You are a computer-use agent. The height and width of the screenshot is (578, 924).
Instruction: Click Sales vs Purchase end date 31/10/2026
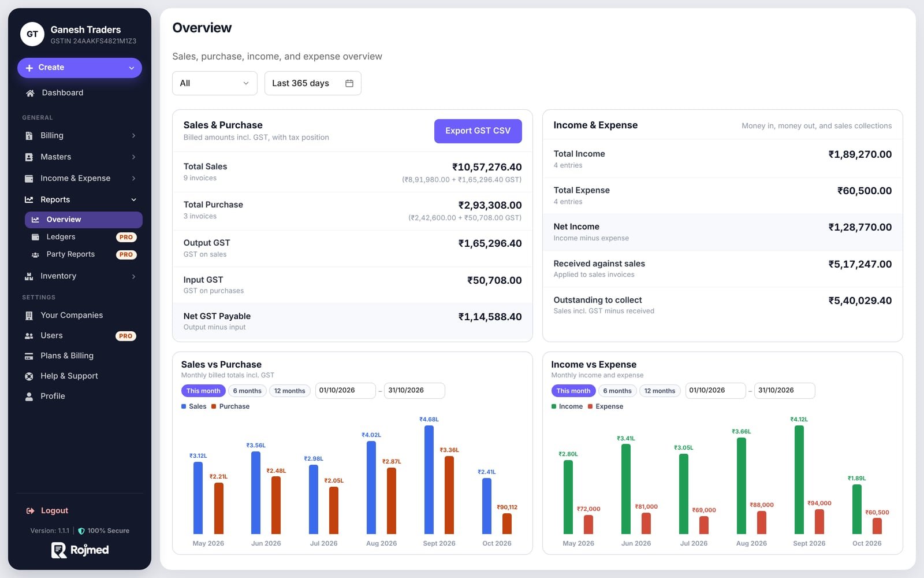pos(415,391)
